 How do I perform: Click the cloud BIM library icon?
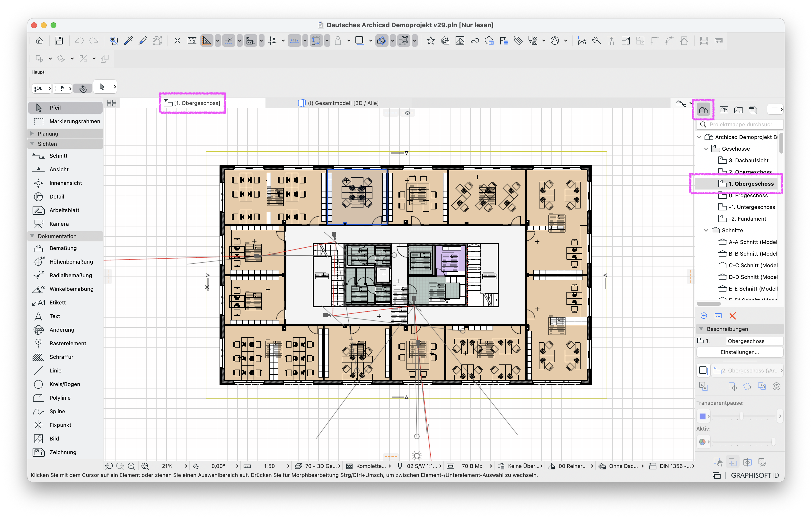click(x=489, y=41)
